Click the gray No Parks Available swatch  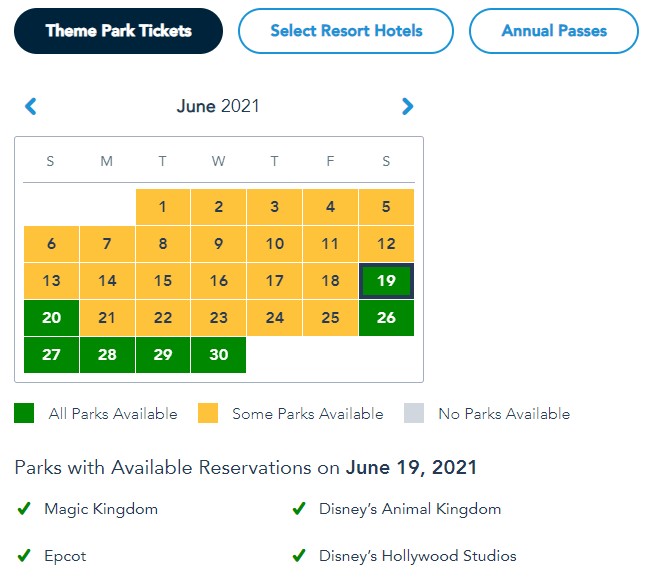tap(414, 413)
